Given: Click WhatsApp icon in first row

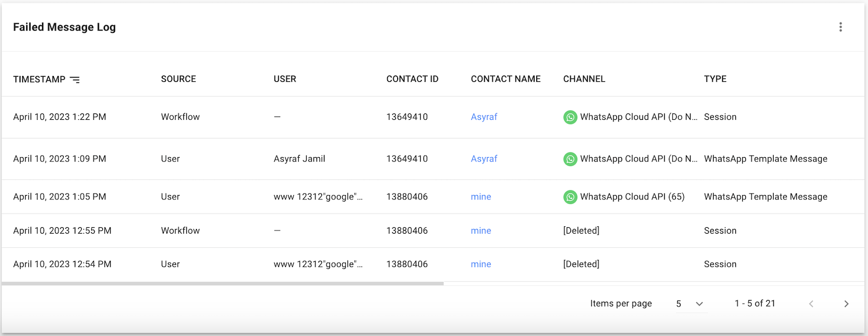Looking at the screenshot, I should pyautogui.click(x=570, y=117).
